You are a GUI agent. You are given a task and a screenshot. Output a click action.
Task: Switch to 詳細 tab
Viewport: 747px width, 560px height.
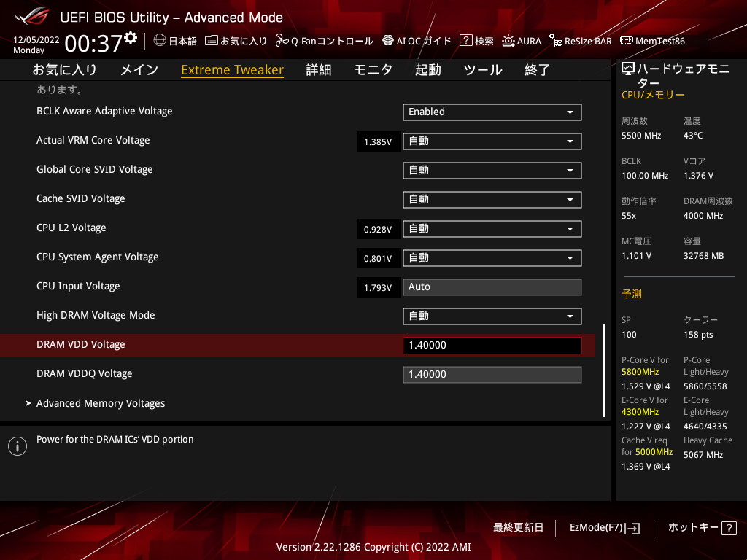click(x=319, y=70)
